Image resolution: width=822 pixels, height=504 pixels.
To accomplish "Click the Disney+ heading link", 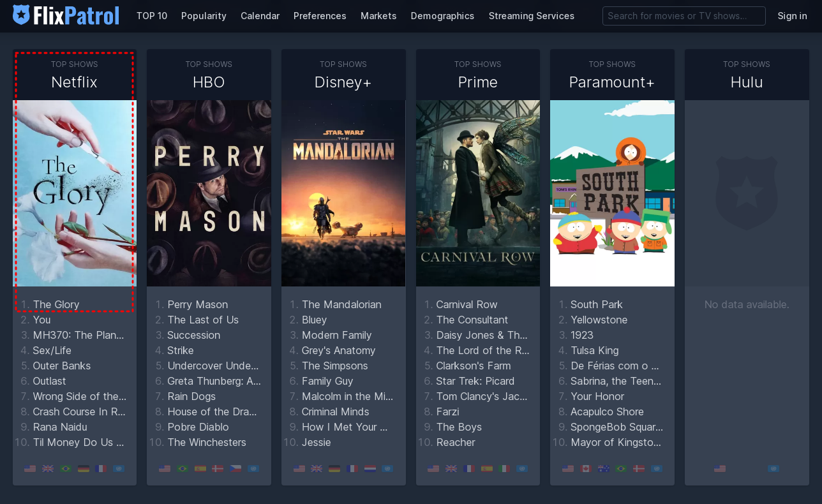I will pos(343,82).
